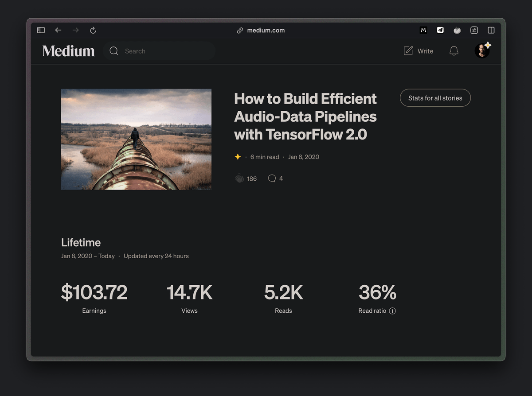Screen dimensions: 532x396
Task: Open the pipeline story thumbnail image
Action: [136, 139]
